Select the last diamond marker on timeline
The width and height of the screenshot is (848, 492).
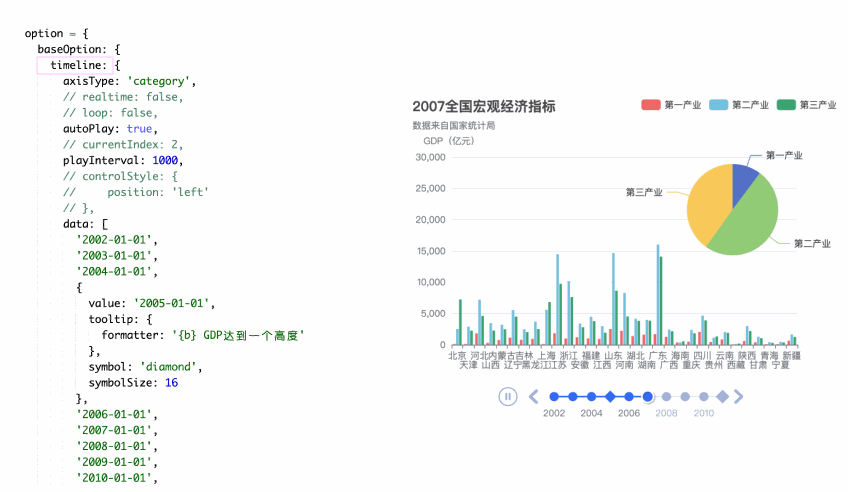click(722, 397)
